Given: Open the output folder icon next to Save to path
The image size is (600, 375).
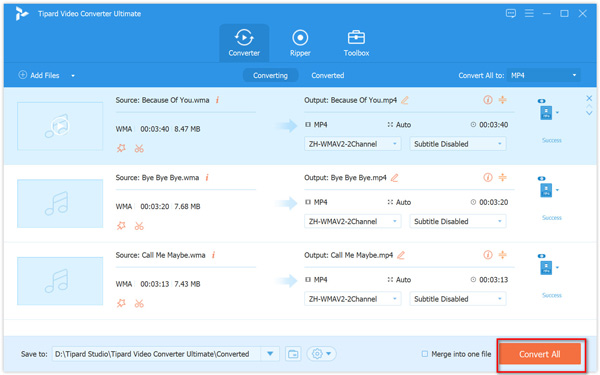Looking at the screenshot, I should [293, 354].
